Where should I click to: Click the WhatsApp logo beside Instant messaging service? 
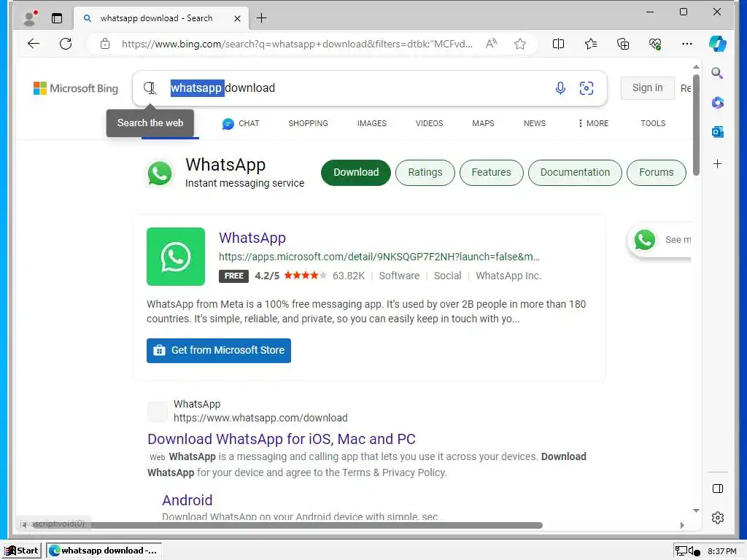pos(160,173)
